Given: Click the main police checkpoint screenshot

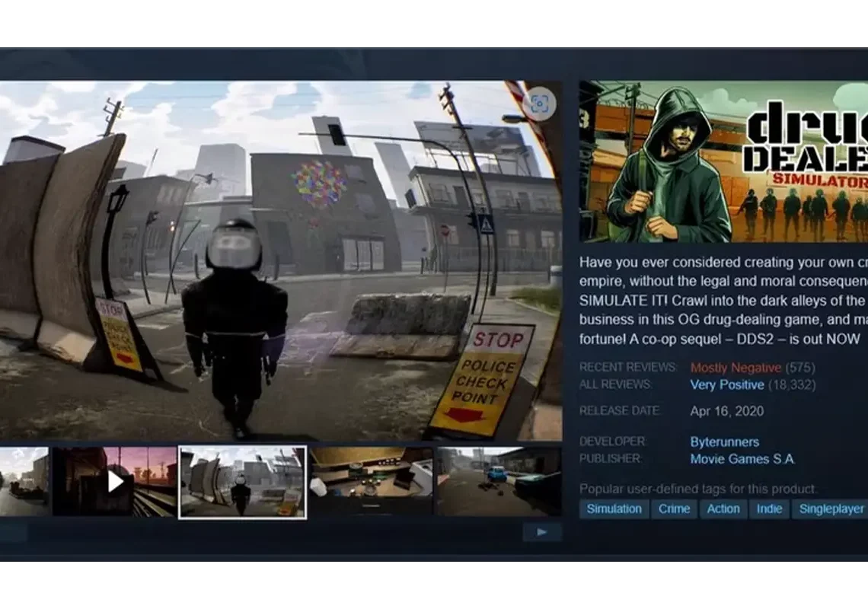Looking at the screenshot, I should (281, 261).
